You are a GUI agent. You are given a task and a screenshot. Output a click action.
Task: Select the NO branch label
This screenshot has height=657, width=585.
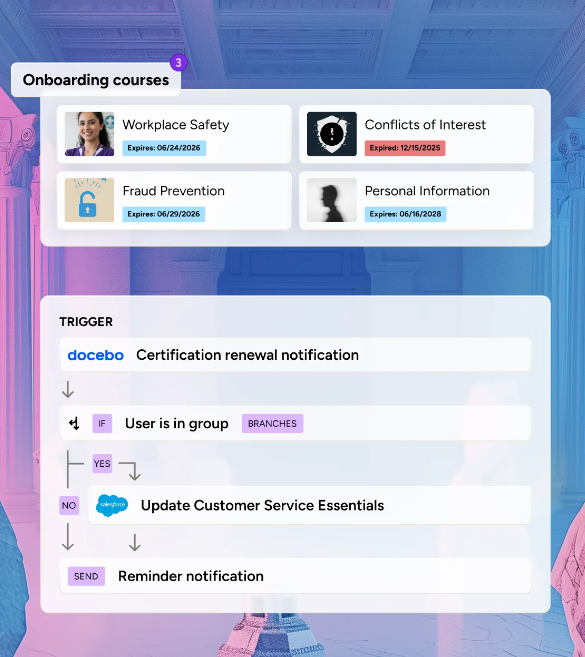point(69,505)
